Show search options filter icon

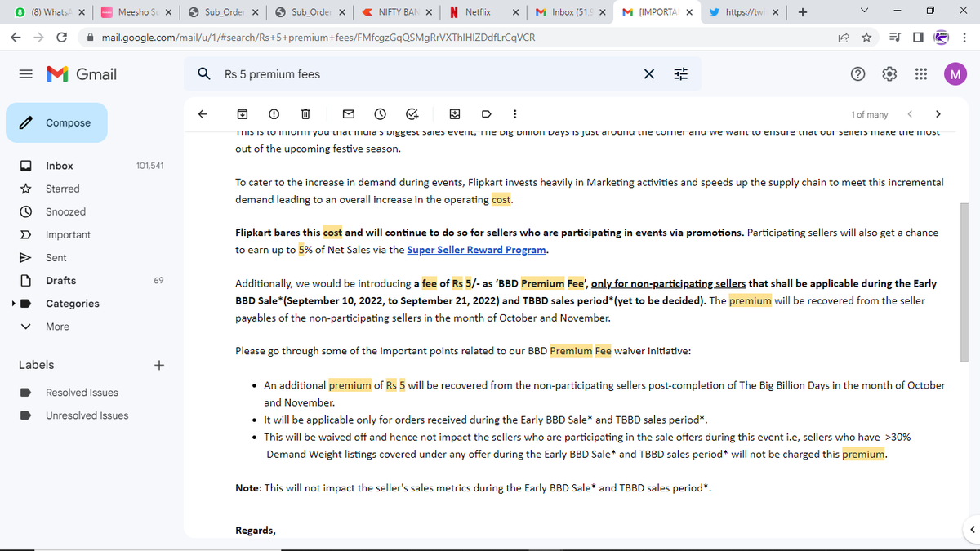680,74
